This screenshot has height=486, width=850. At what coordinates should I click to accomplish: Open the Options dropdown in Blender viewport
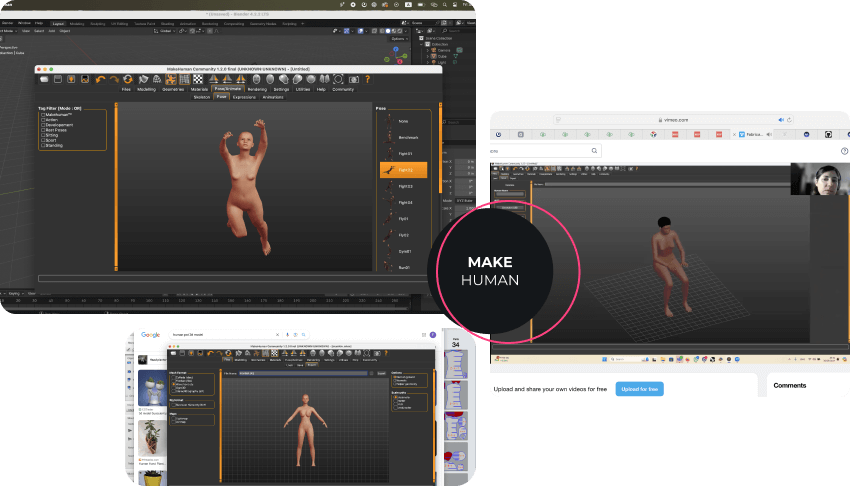pyautogui.click(x=398, y=39)
